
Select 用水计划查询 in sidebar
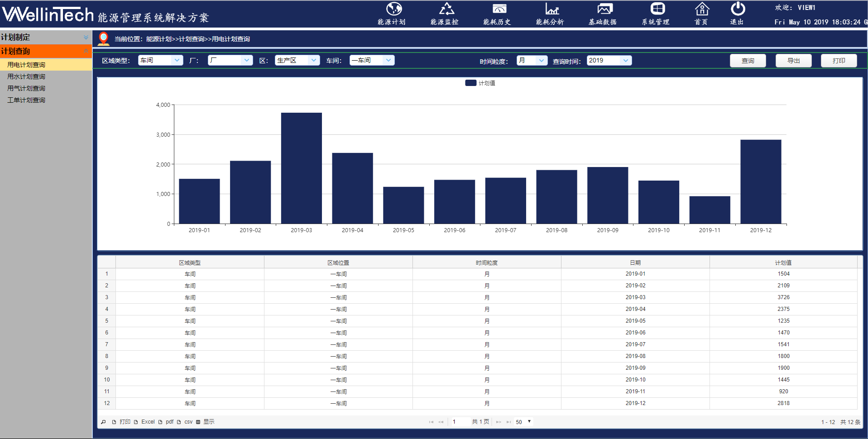tap(46, 76)
